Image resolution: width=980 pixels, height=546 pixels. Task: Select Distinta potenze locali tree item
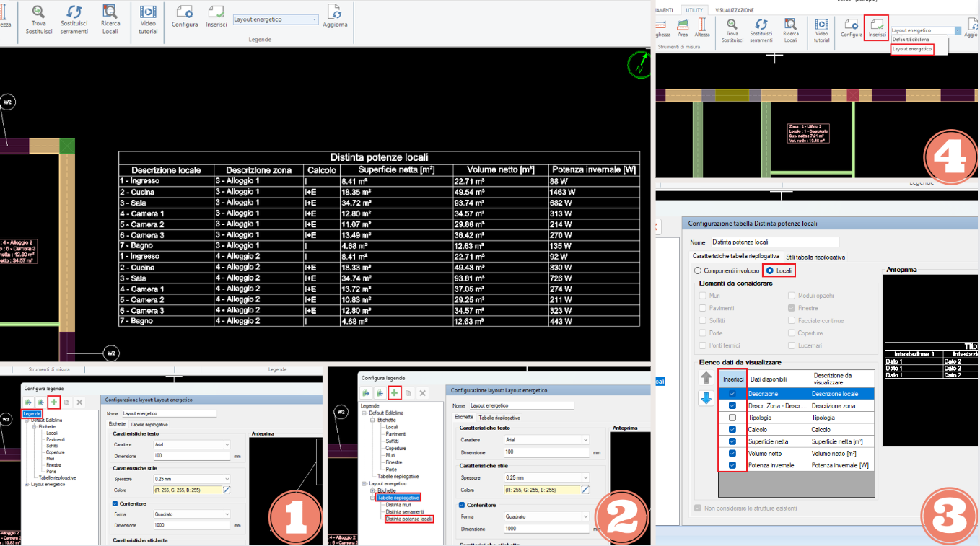(x=409, y=519)
